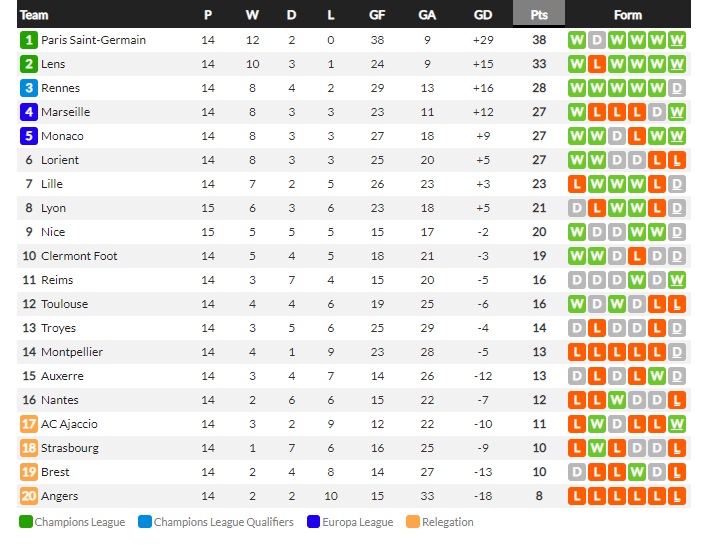Open the Paris Saint-Germain team link
Screen dimensions: 706x545
pos(93,40)
